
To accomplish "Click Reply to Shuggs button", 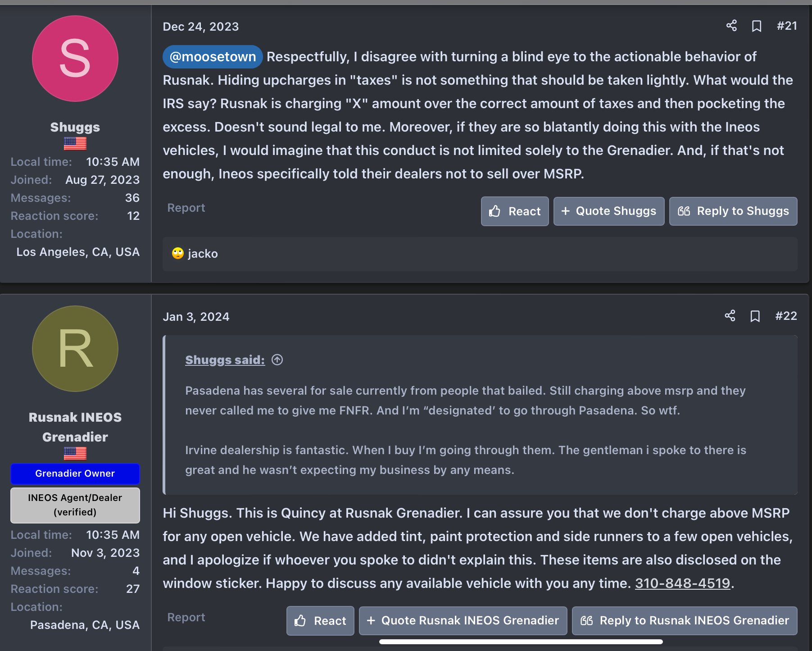I will tap(733, 211).
